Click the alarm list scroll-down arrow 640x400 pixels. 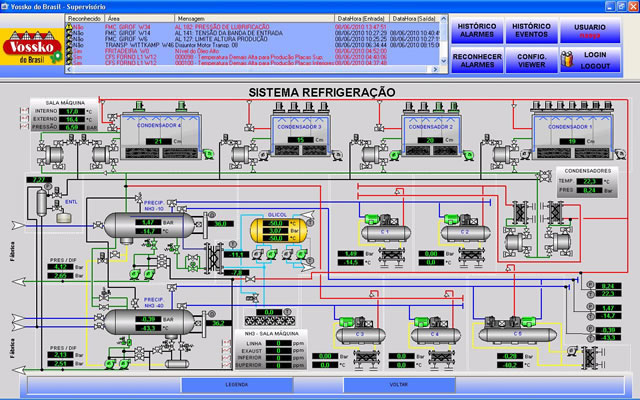click(x=444, y=61)
